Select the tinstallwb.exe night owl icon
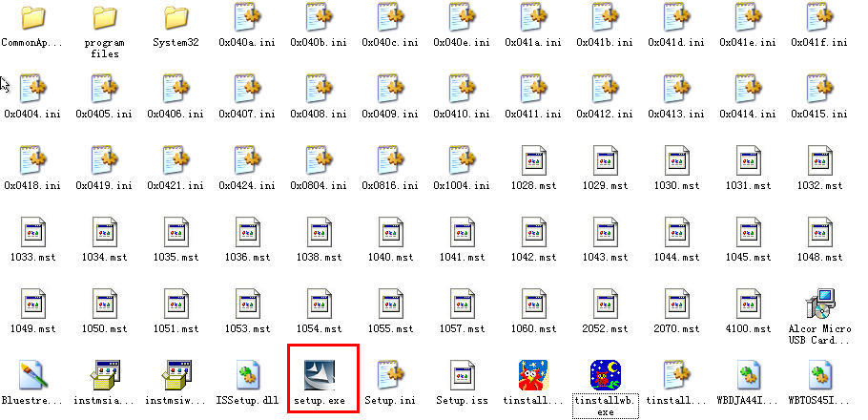868x420 pixels. 606,375
